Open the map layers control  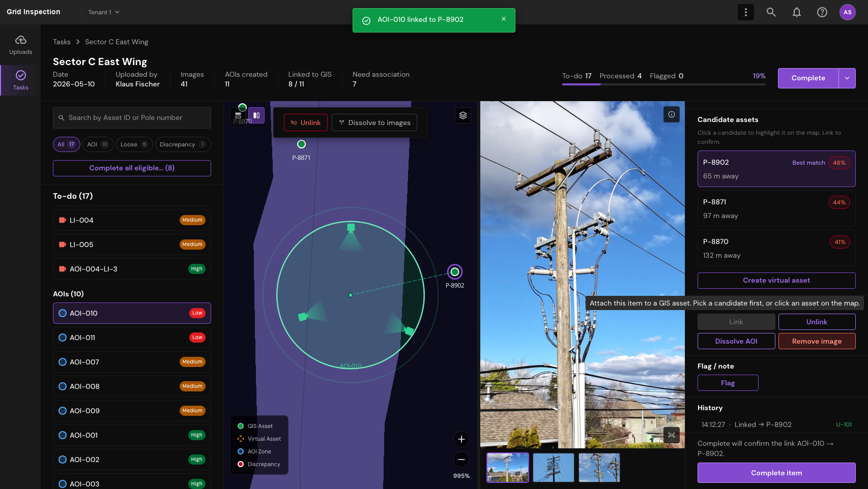tap(463, 115)
